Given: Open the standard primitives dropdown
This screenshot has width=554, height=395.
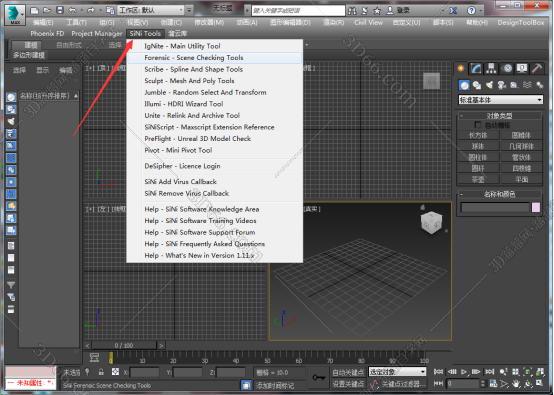Looking at the screenshot, I should click(500, 100).
